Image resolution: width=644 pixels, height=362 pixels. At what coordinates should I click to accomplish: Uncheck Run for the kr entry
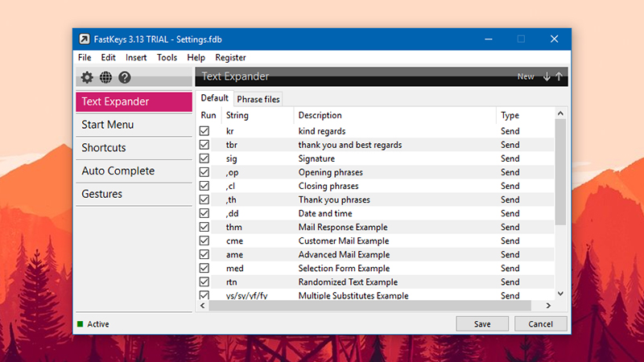(204, 131)
